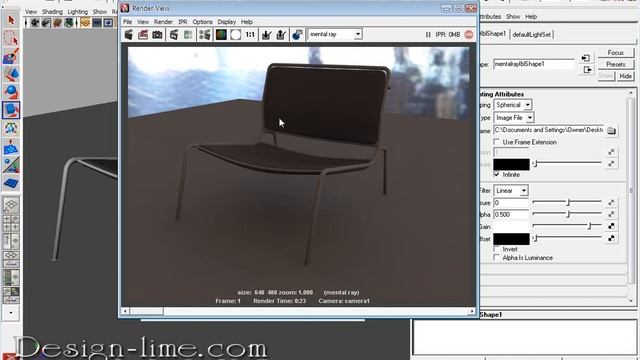Viewport: 640px width, 360px height.
Task: Open the Display menu in Render View
Action: click(227, 22)
